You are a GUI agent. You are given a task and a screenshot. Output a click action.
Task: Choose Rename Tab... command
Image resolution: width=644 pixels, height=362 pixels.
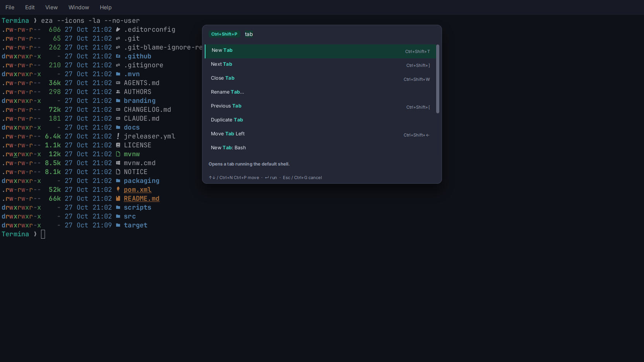[320, 93]
